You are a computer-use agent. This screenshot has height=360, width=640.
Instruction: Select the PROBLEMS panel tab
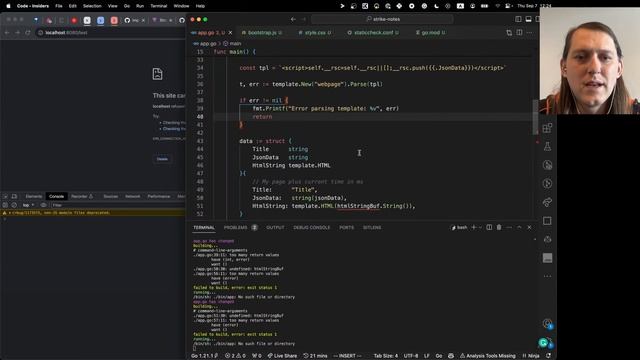(x=236, y=228)
